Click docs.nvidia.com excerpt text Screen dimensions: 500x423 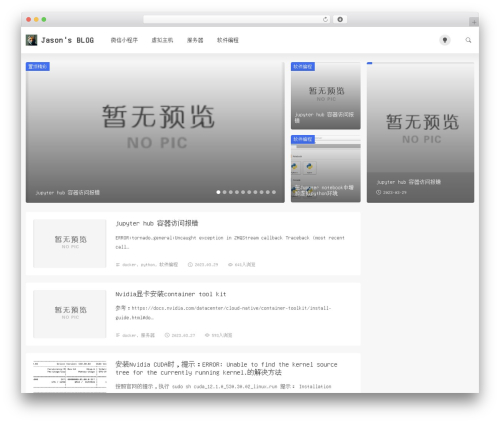coord(223,313)
